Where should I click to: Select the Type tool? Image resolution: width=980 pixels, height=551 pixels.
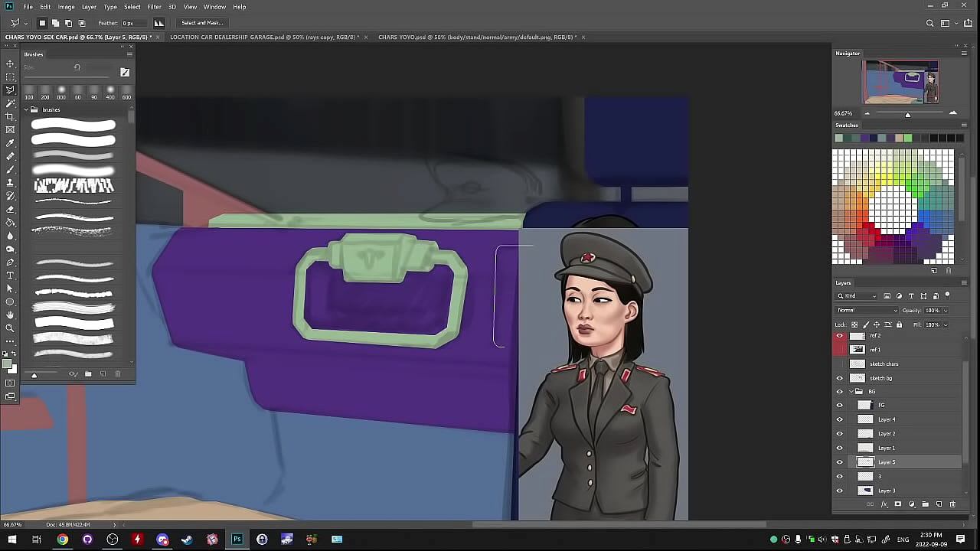tap(10, 275)
